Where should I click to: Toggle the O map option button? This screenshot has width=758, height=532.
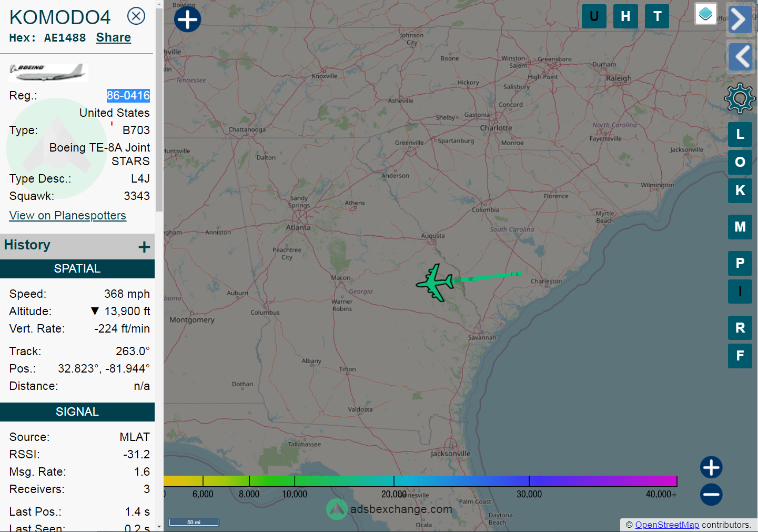point(740,162)
